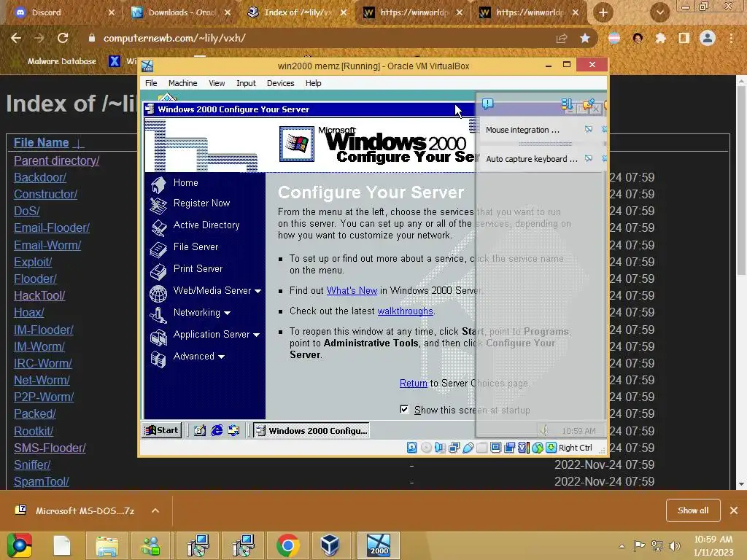The height and width of the screenshot is (560, 747).
Task: Open the HackTool/ directory link
Action: [39, 296]
